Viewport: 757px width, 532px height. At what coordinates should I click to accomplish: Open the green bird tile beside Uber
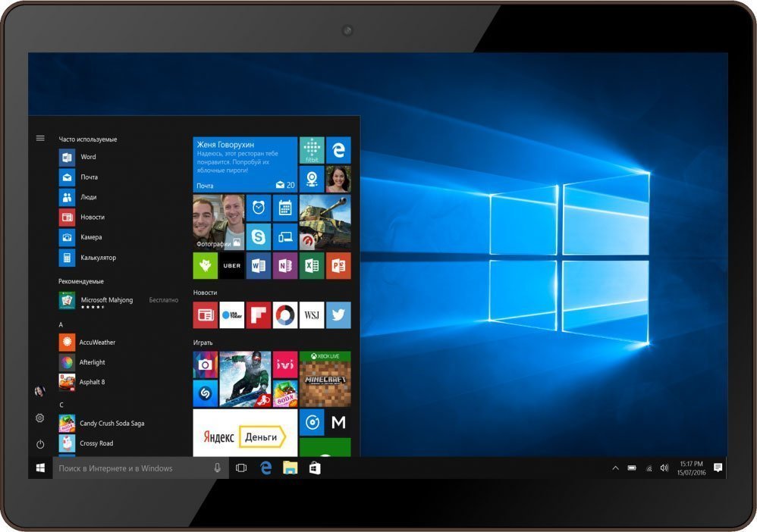(206, 266)
